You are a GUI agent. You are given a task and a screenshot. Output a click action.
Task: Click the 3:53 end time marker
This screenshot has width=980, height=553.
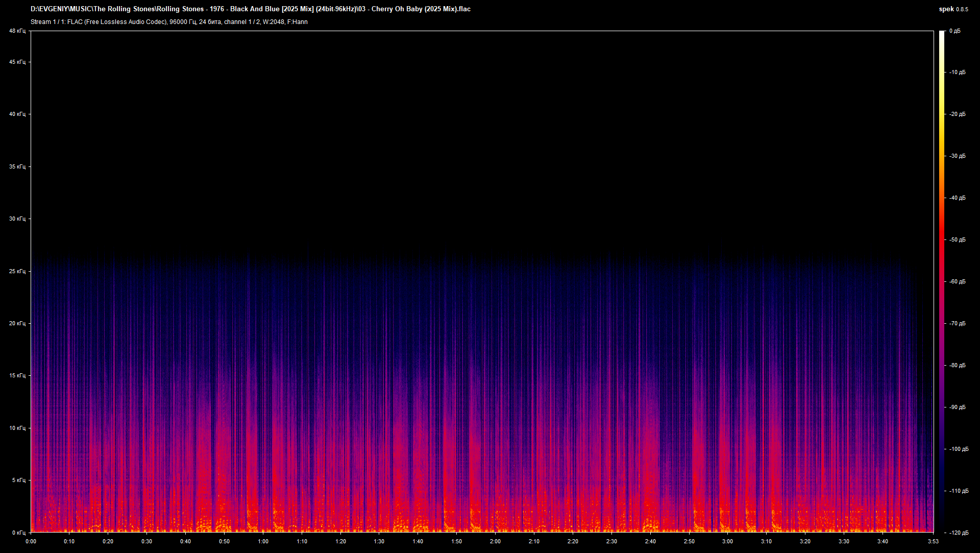pos(933,541)
